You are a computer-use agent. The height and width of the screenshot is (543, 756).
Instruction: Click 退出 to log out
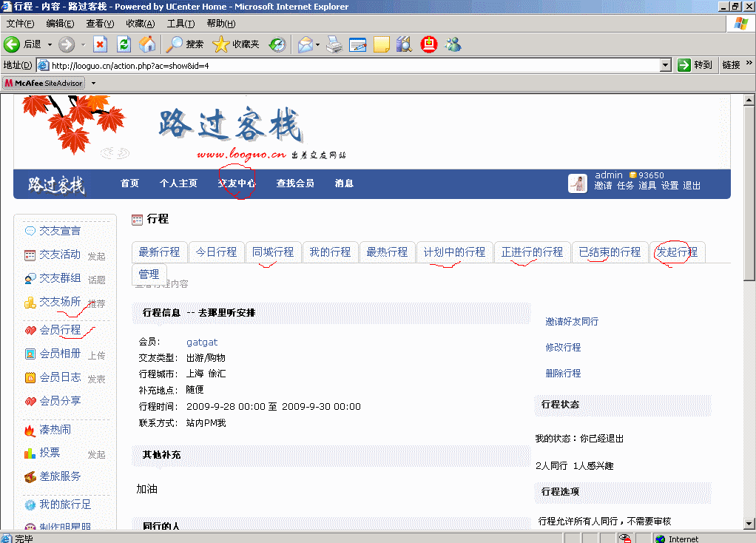(x=692, y=186)
